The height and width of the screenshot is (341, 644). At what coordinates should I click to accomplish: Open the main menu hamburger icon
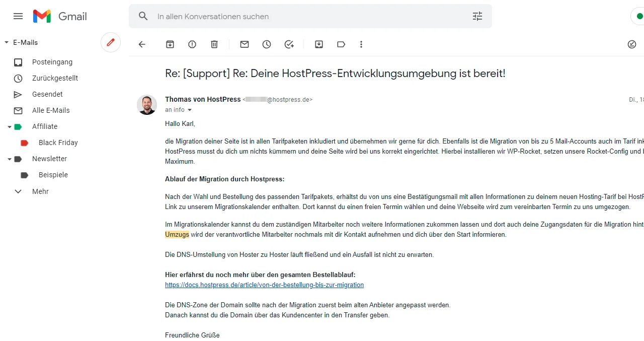click(18, 16)
